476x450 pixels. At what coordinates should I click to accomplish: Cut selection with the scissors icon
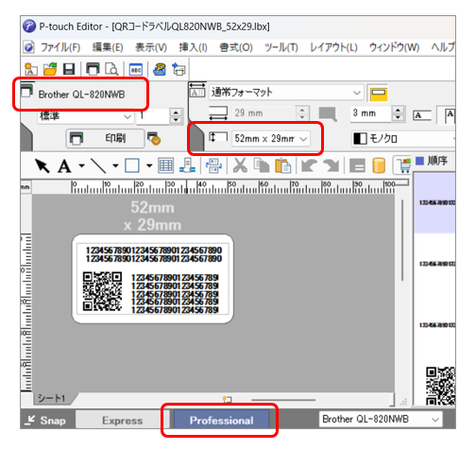point(240,165)
